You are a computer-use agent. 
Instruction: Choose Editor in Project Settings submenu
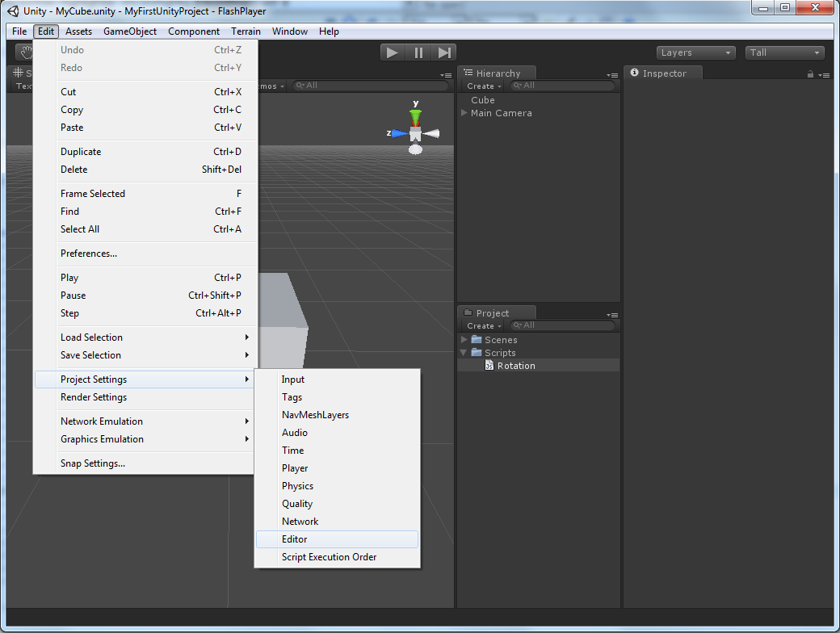click(337, 539)
